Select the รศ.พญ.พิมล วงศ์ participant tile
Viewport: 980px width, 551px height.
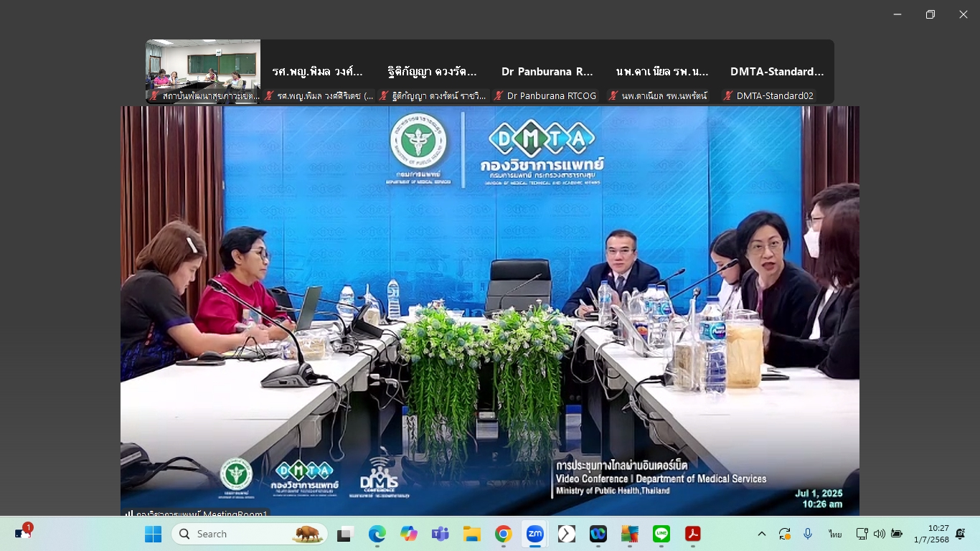[318, 71]
